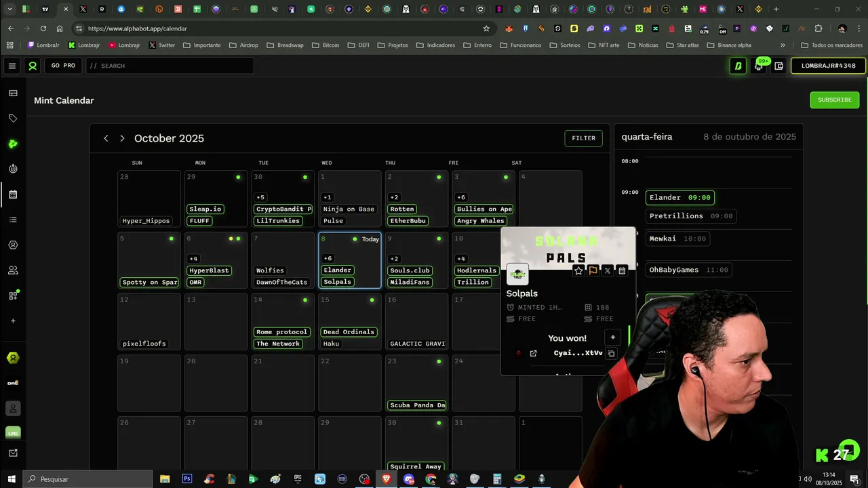Screen dimensions: 868x488
Task: Copy the Cyai...XtVv wallet address
Action: [611, 353]
